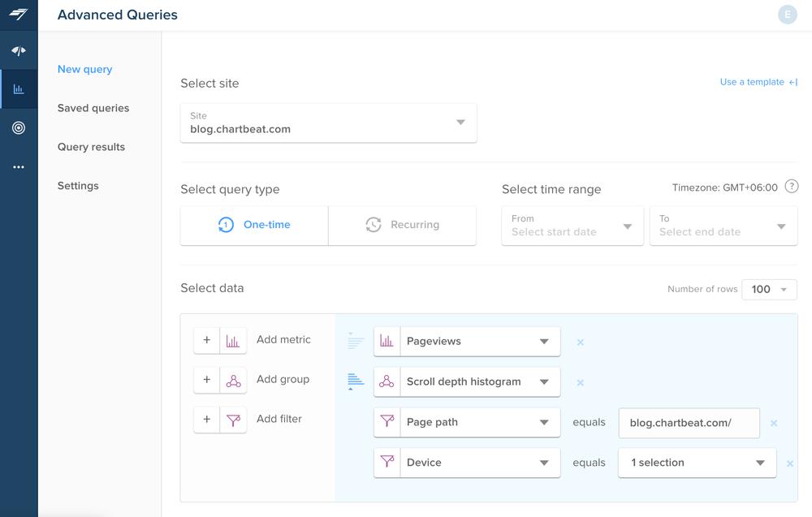This screenshot has width=812, height=517.
Task: Open Query results
Action: [91, 147]
